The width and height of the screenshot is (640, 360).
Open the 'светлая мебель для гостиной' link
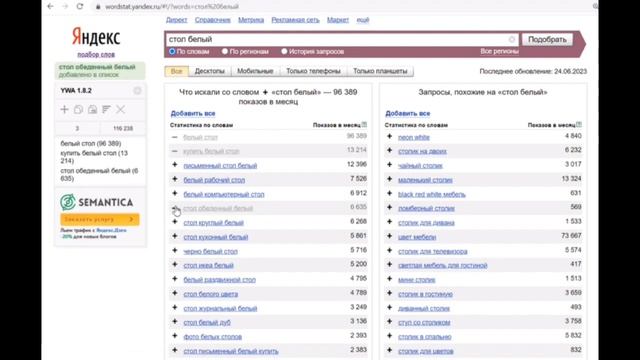(x=443, y=265)
